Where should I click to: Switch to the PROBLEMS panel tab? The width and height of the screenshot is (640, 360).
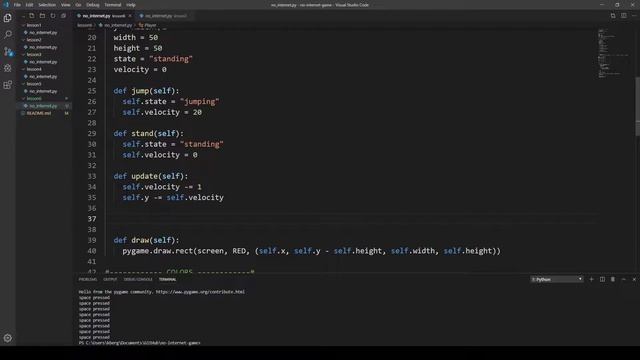pyautogui.click(x=88, y=280)
